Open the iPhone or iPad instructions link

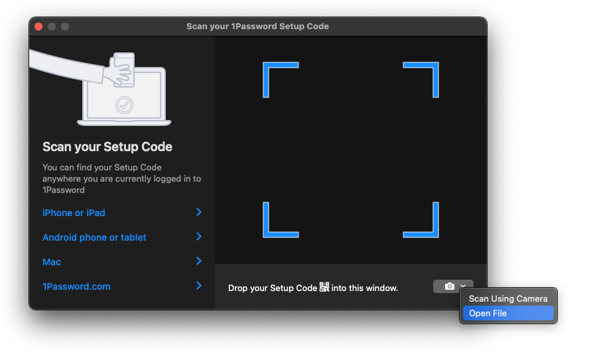click(x=74, y=213)
